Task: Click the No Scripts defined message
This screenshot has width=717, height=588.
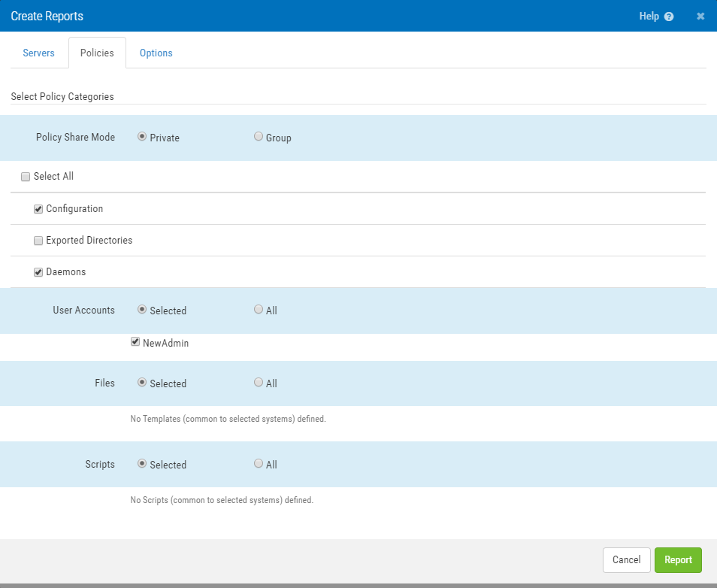Action: click(x=222, y=500)
